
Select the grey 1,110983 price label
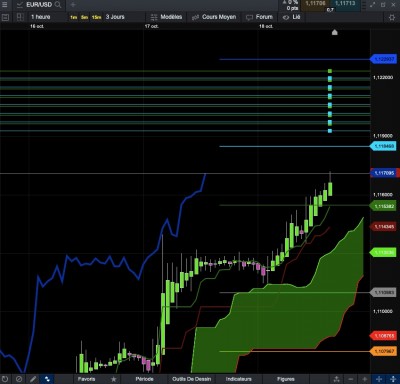pyautogui.click(x=384, y=292)
